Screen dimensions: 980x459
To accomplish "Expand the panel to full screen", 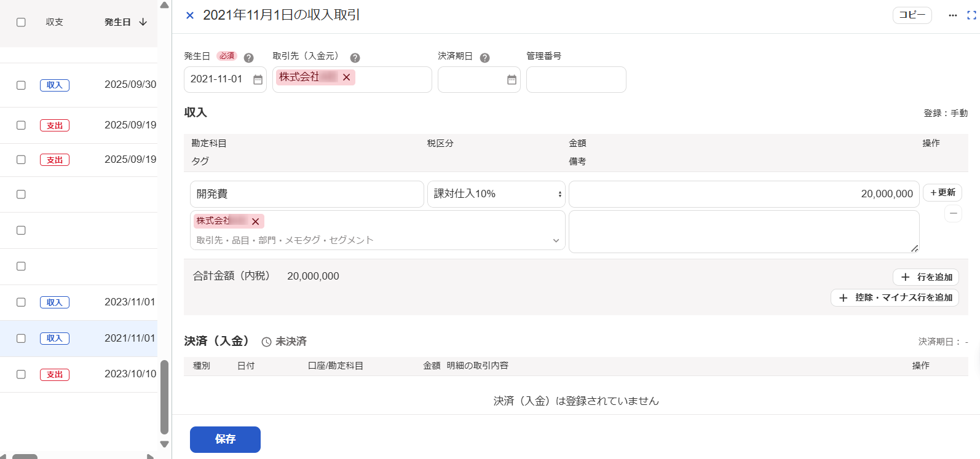I will pyautogui.click(x=971, y=15).
